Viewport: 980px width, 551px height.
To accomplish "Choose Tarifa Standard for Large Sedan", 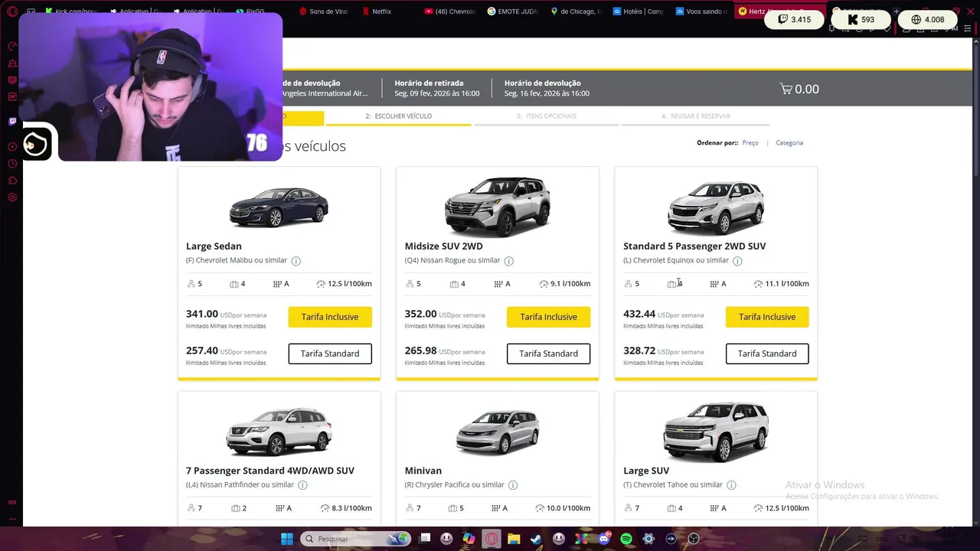I will [x=330, y=354].
